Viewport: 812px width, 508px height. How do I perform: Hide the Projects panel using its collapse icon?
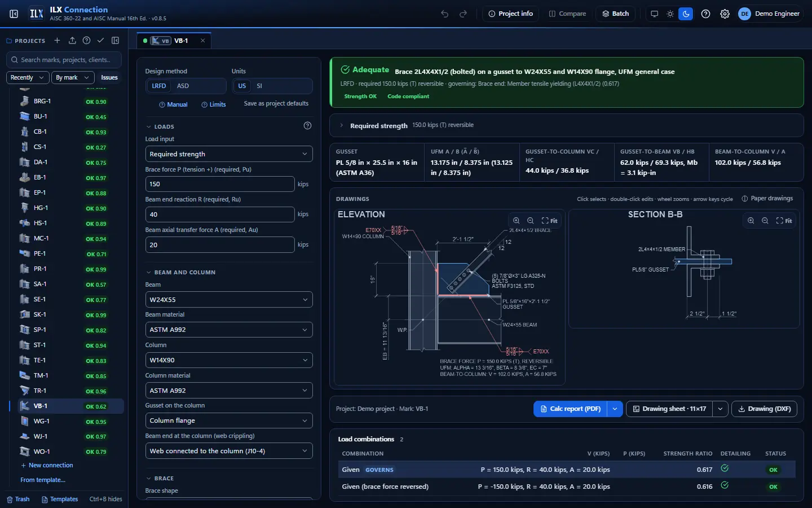116,41
